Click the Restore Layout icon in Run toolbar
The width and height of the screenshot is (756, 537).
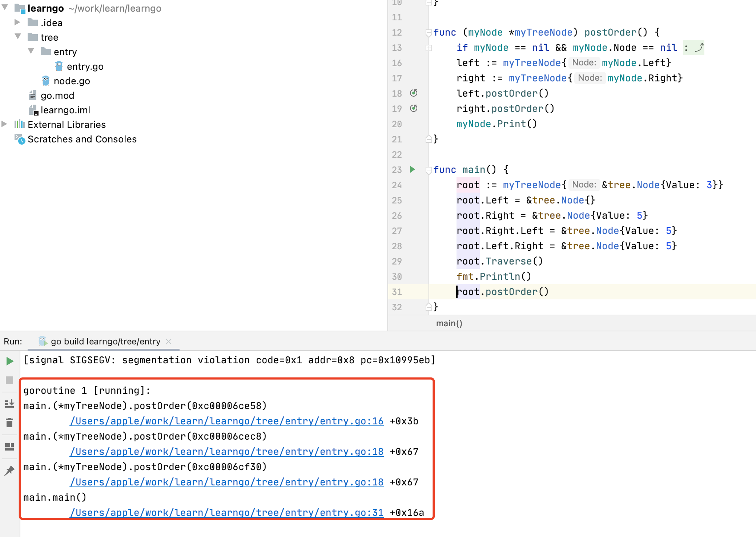pyautogui.click(x=9, y=447)
